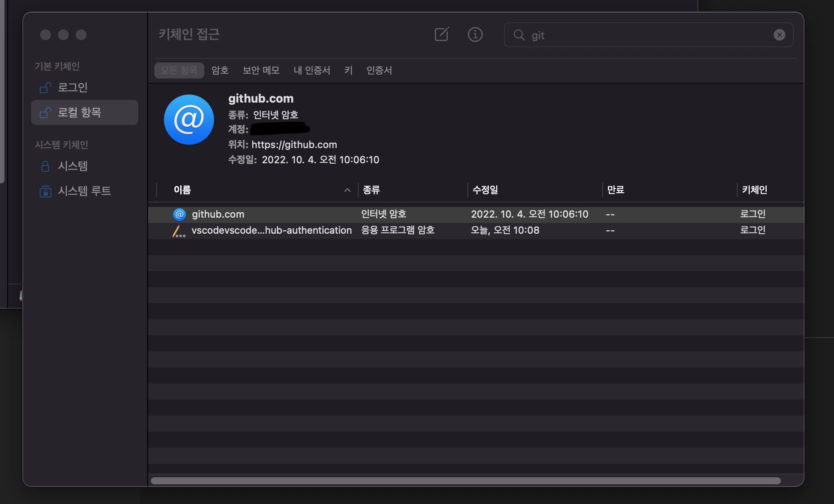Select the vscodevscode...hub-authentication row

click(476, 231)
